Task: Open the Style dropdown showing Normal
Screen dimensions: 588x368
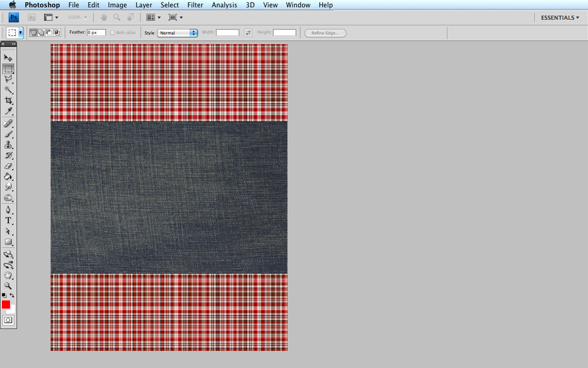Action: tap(176, 32)
